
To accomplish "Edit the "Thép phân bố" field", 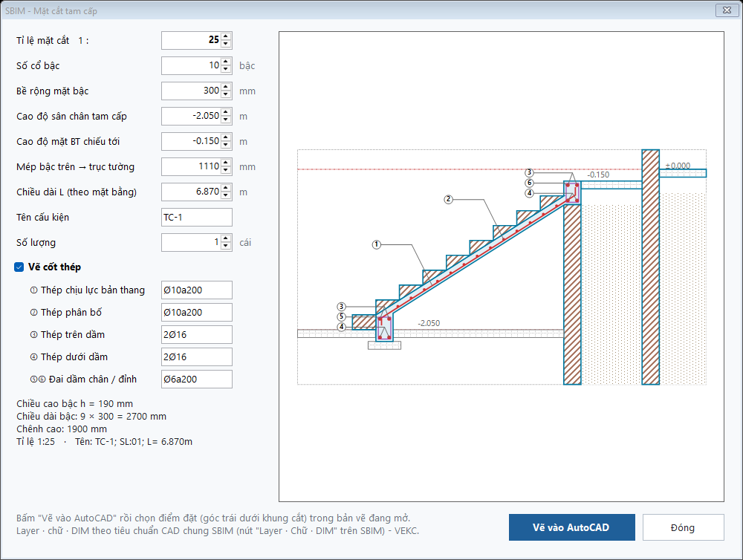I will (197, 312).
